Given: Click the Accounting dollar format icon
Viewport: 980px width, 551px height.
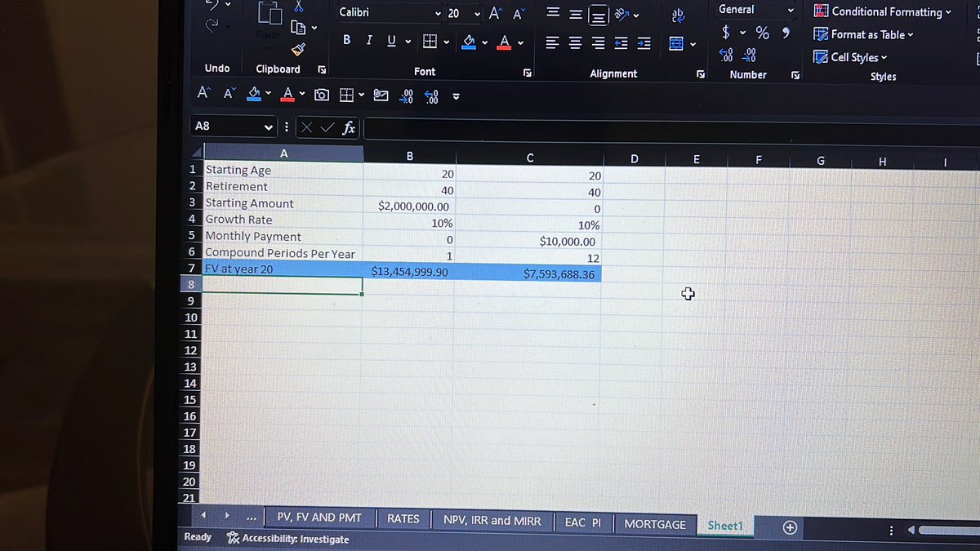Looking at the screenshot, I should point(725,33).
